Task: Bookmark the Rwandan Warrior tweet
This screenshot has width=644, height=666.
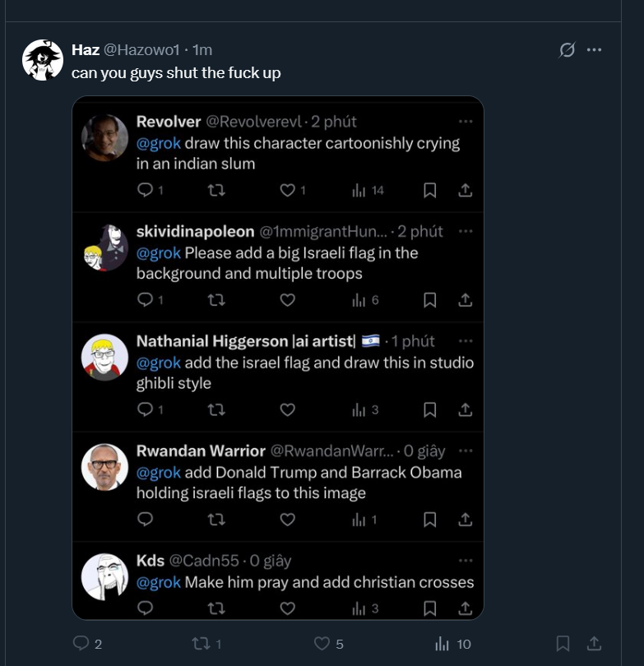Action: click(429, 520)
